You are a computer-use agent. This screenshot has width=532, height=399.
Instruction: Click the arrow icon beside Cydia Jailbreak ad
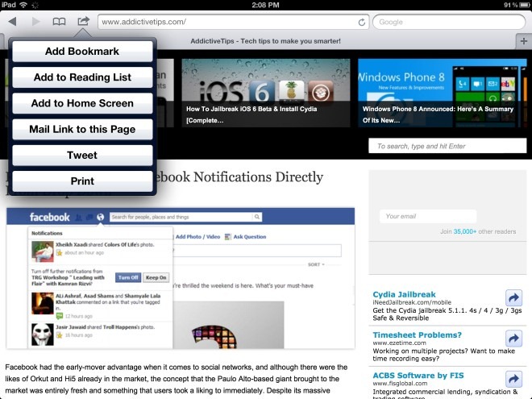(513, 298)
